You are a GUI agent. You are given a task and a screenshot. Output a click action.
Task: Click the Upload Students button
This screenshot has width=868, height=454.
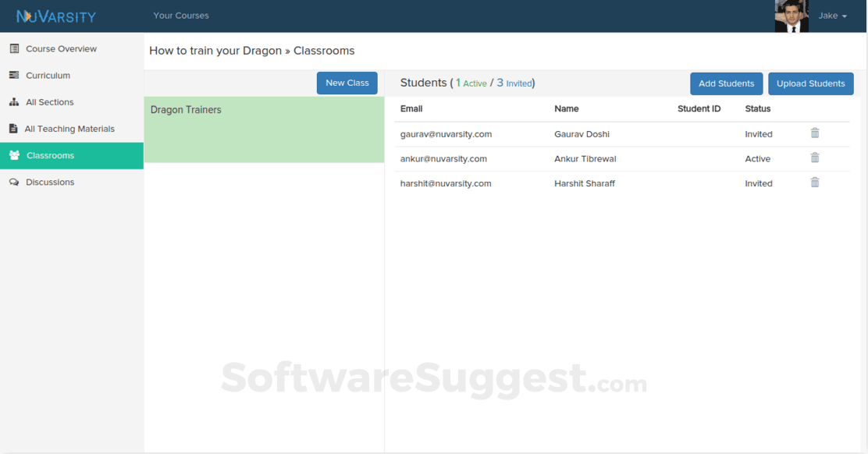[x=811, y=83]
